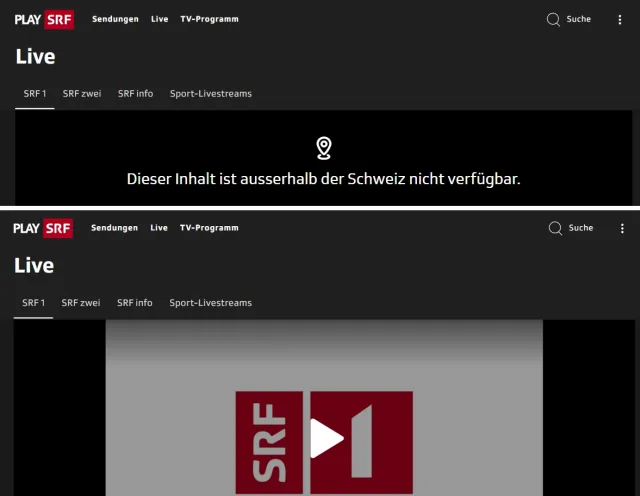Image resolution: width=640 pixels, height=496 pixels.
Task: Switch to SRF zwei tab in lower screenshot
Action: [81, 303]
